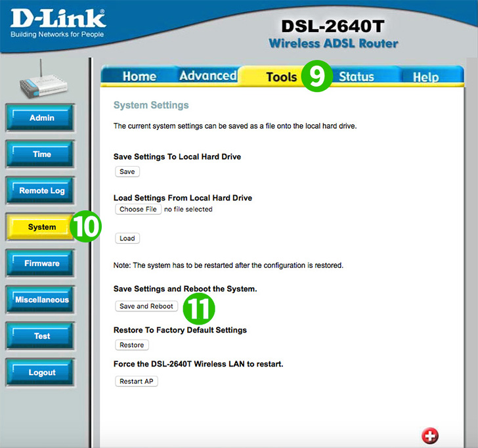Click the DSL-2640T model title

pos(333,26)
